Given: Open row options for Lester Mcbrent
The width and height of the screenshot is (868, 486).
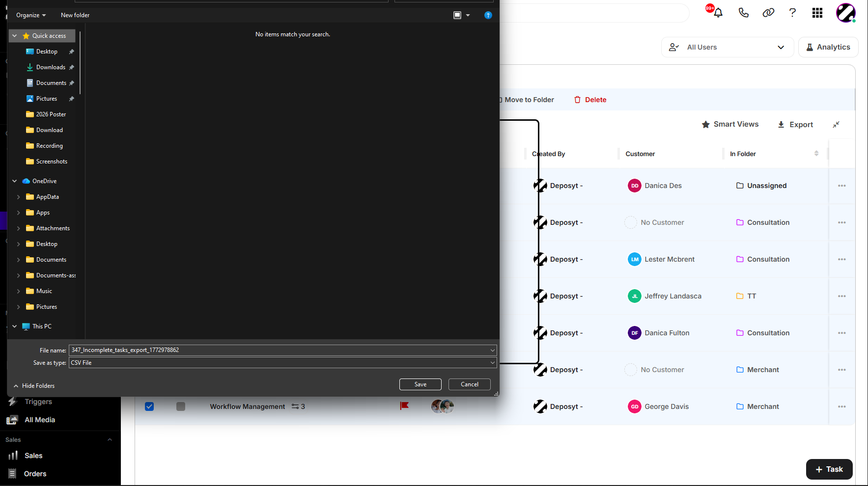Looking at the screenshot, I should pyautogui.click(x=842, y=259).
